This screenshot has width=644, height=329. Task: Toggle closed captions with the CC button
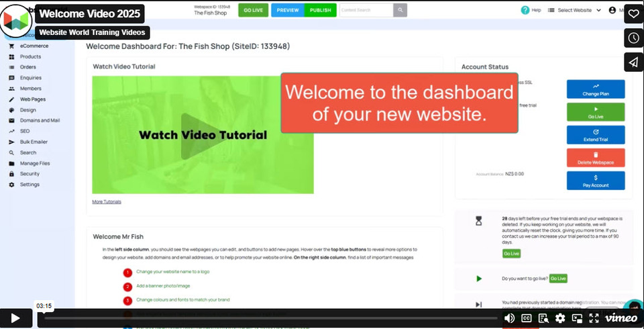click(527, 318)
